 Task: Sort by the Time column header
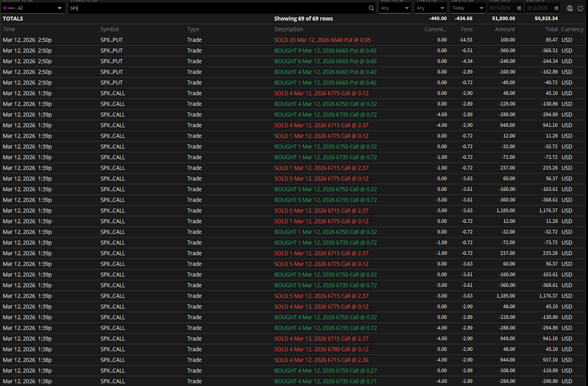9,29
